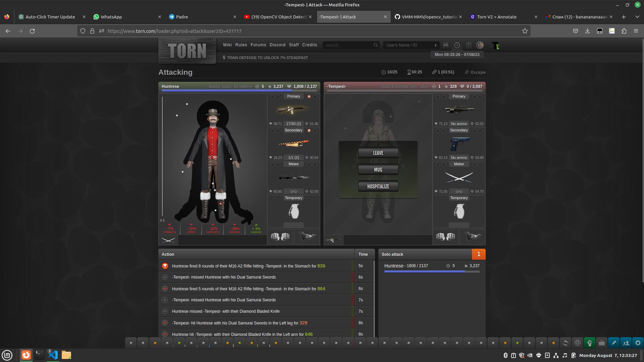Open the briefcase company chat button

click(601, 343)
